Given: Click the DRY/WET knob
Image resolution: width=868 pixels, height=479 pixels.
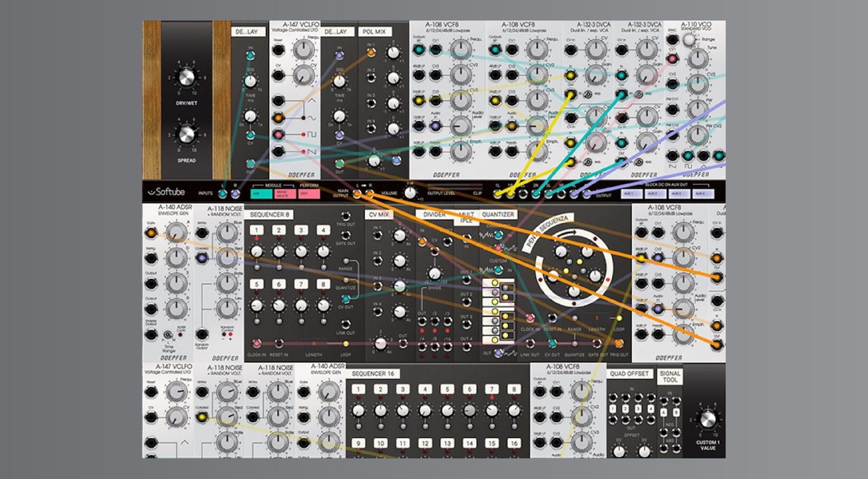Looking at the screenshot, I should pyautogui.click(x=186, y=78).
